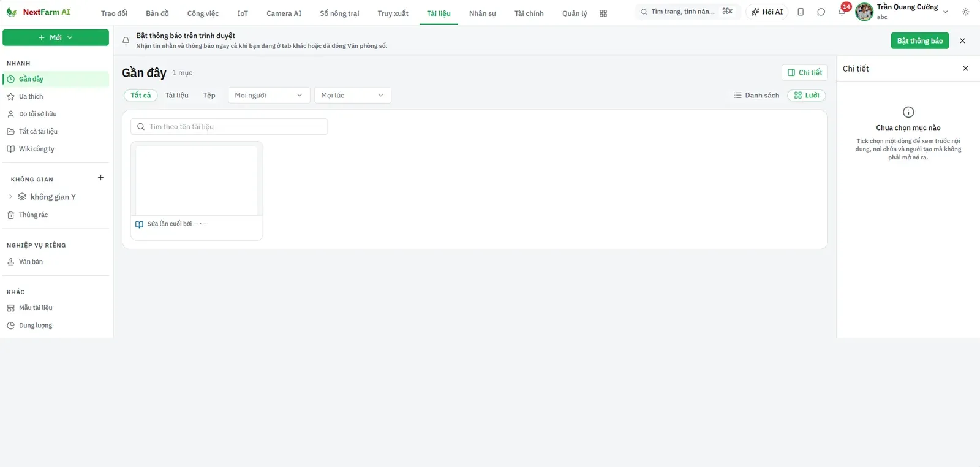Open the chat bubble icon
Image resolution: width=980 pixels, height=467 pixels.
click(821, 12)
